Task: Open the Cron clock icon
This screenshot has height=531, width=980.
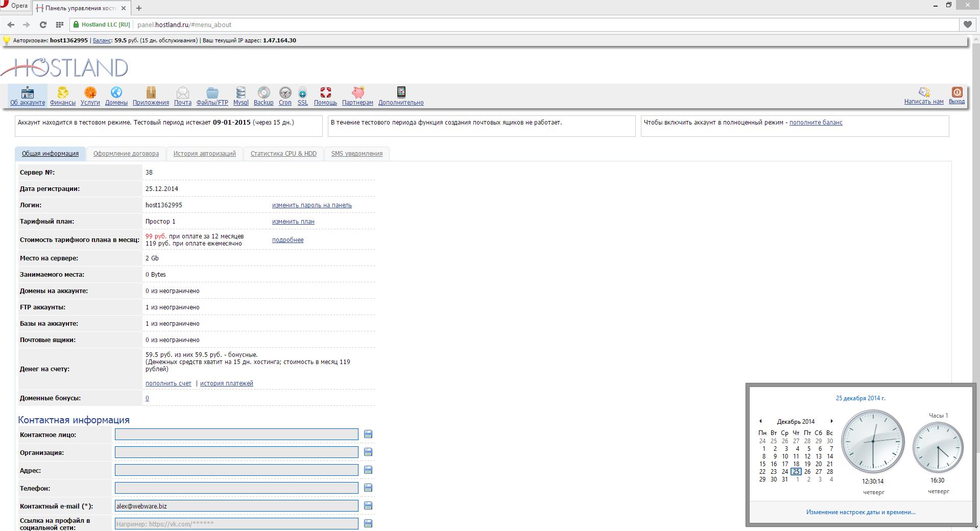Action: 285,93
